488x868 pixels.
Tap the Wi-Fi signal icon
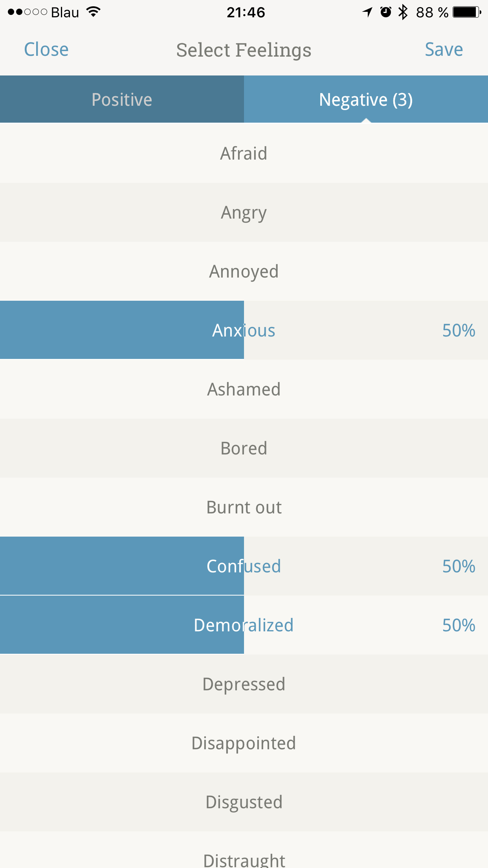pos(94,12)
